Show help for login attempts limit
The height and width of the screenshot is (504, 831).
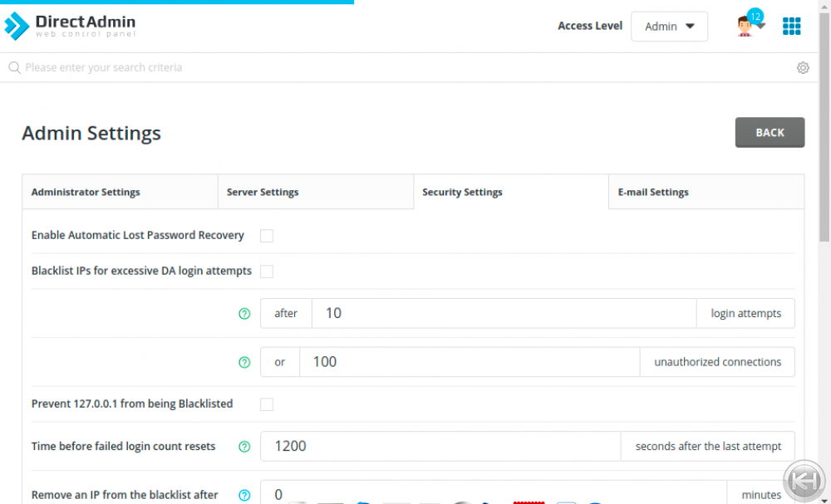(244, 314)
